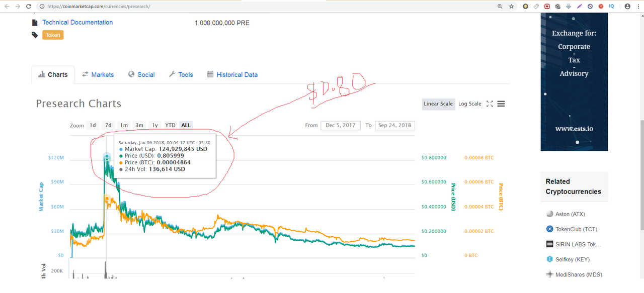Click the '1,000,000,000 PRE' supply text
The width and height of the screenshot is (644, 293).
click(222, 23)
